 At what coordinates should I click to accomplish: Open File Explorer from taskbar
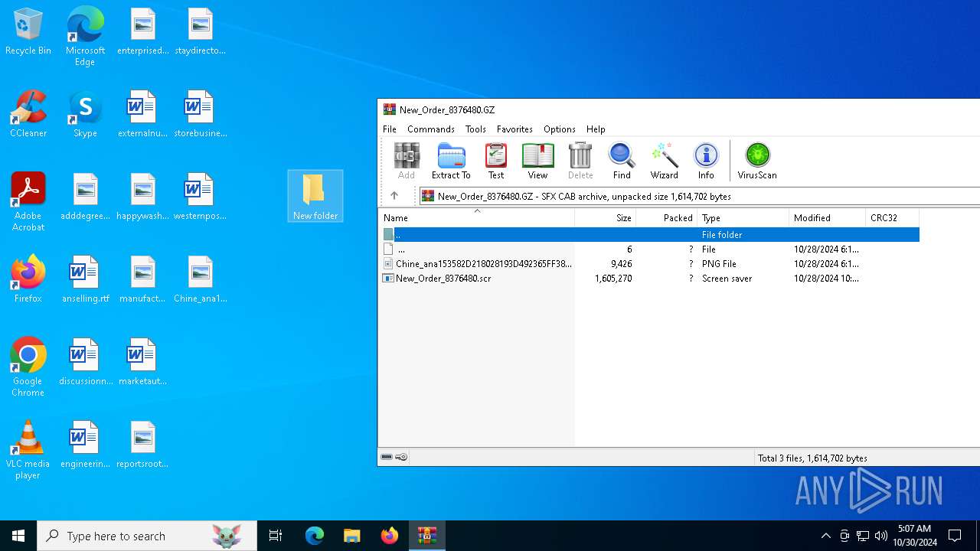pos(351,536)
